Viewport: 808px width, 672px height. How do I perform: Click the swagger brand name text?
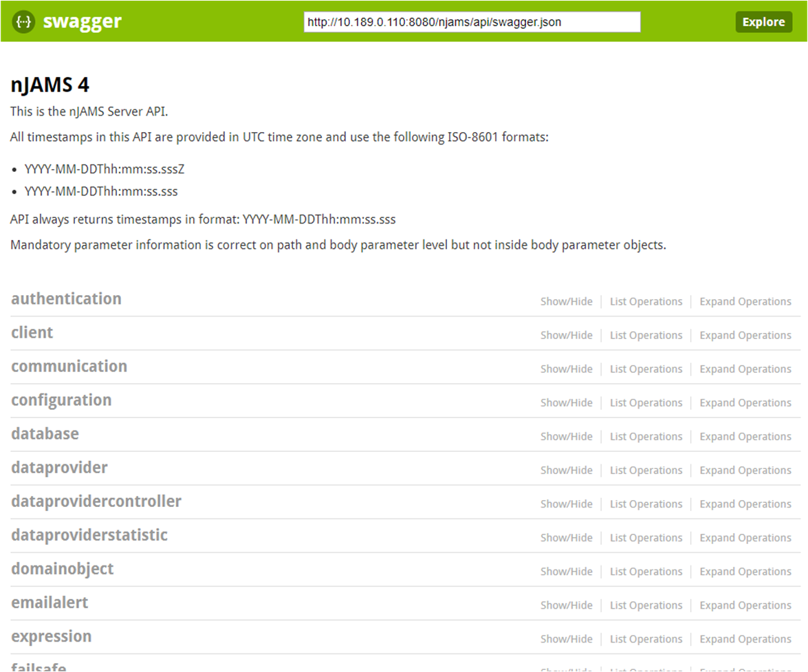(x=83, y=22)
